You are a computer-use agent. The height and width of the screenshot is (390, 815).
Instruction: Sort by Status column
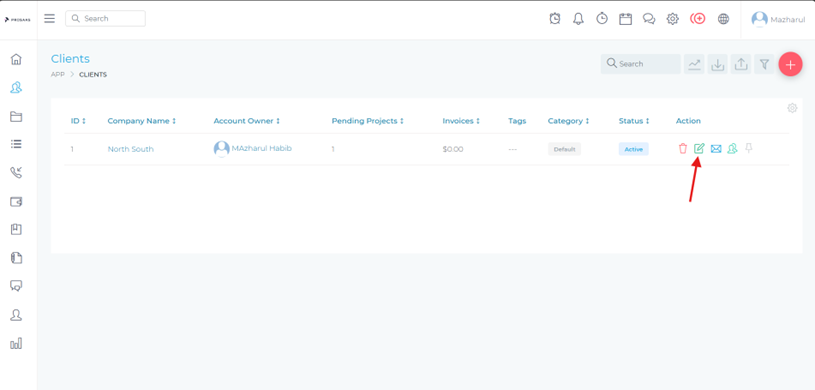click(634, 121)
